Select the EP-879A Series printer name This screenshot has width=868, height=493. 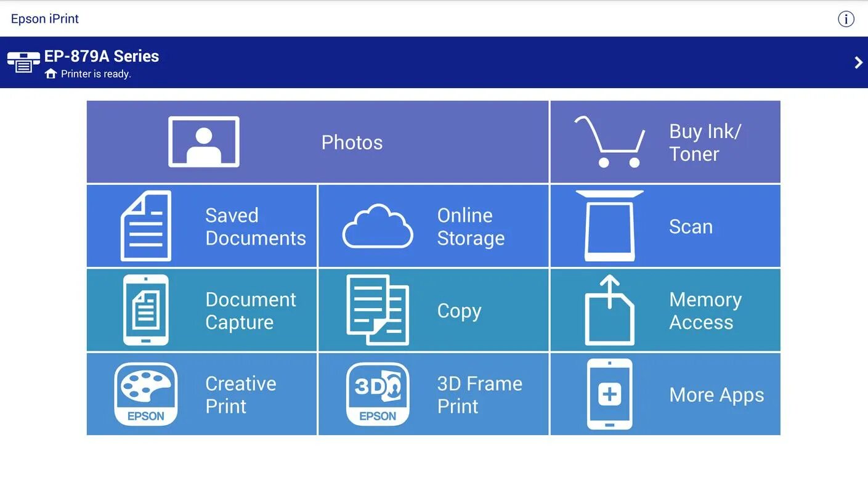102,56
